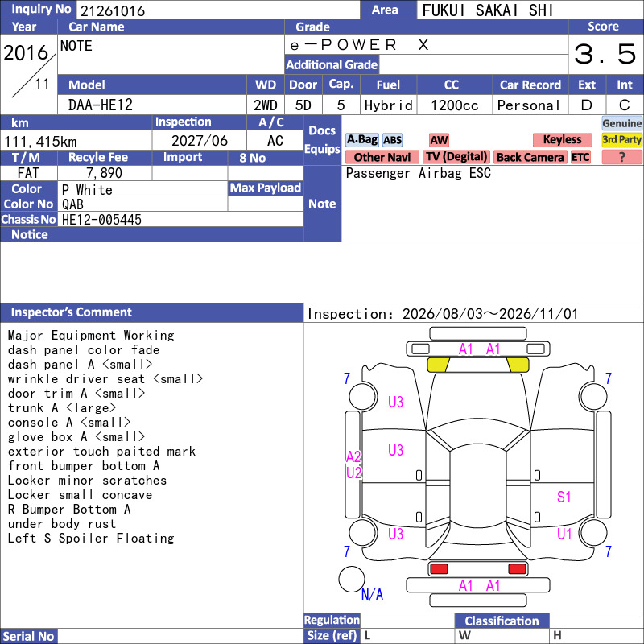644x644 pixels.
Task: Click the left red tail light marker
Action: (439, 569)
